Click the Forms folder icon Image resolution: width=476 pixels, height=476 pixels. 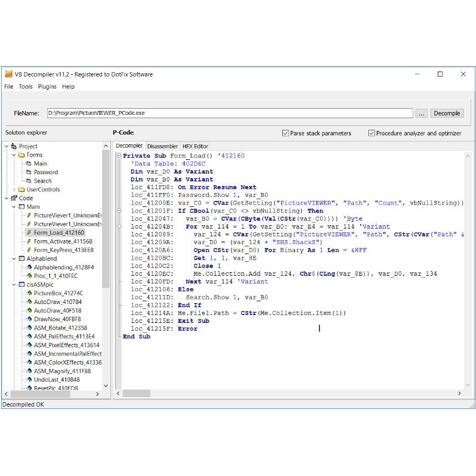[21, 155]
